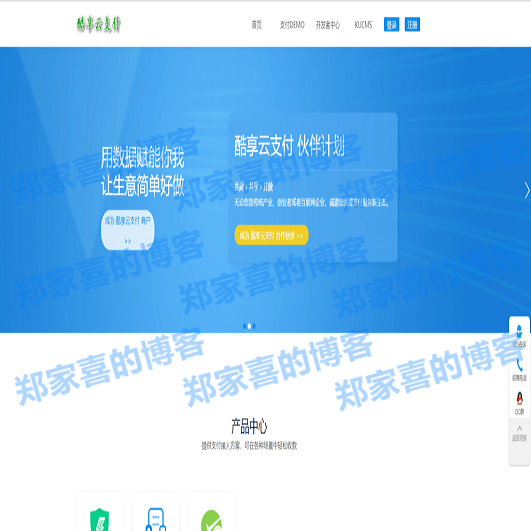
Task: Click the 用数据赋能你我 banner headline
Action: pos(143,157)
